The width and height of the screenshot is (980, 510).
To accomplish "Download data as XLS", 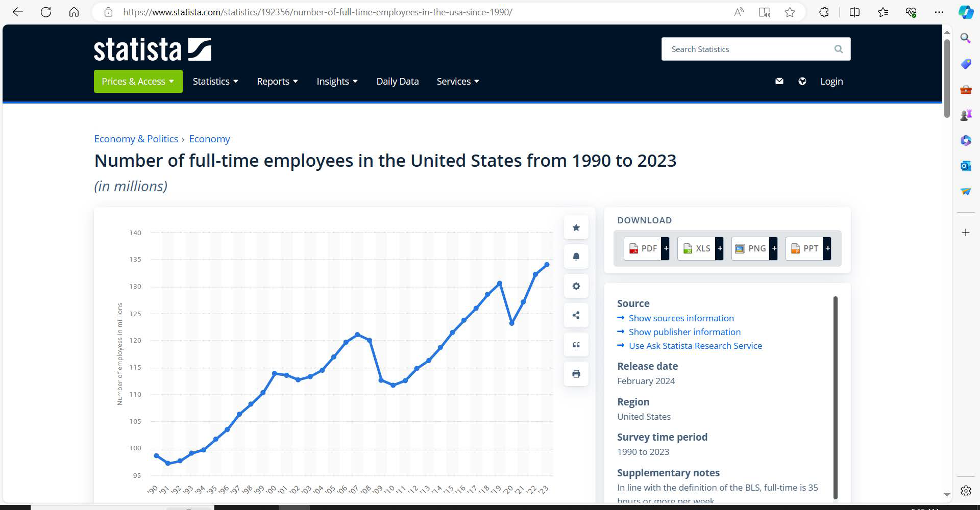I will 697,248.
